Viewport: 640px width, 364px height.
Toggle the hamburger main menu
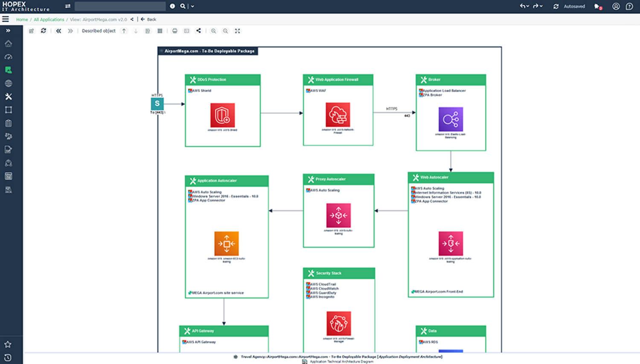(x=6, y=19)
